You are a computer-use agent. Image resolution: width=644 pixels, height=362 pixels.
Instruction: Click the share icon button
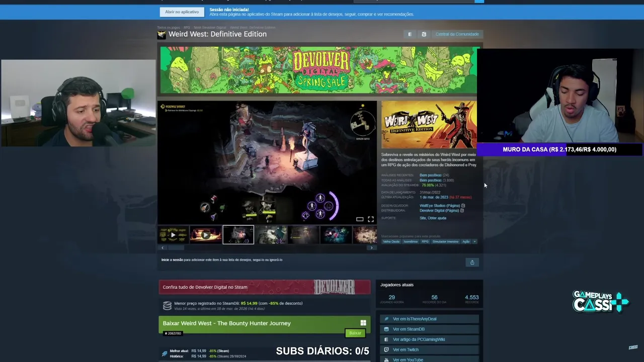[x=472, y=262]
